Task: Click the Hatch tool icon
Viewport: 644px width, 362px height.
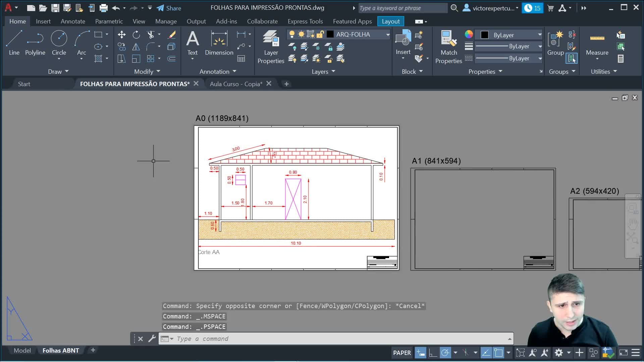Action: click(98, 59)
